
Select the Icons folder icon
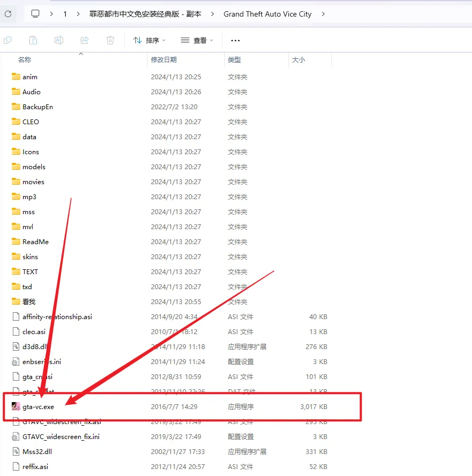click(16, 152)
